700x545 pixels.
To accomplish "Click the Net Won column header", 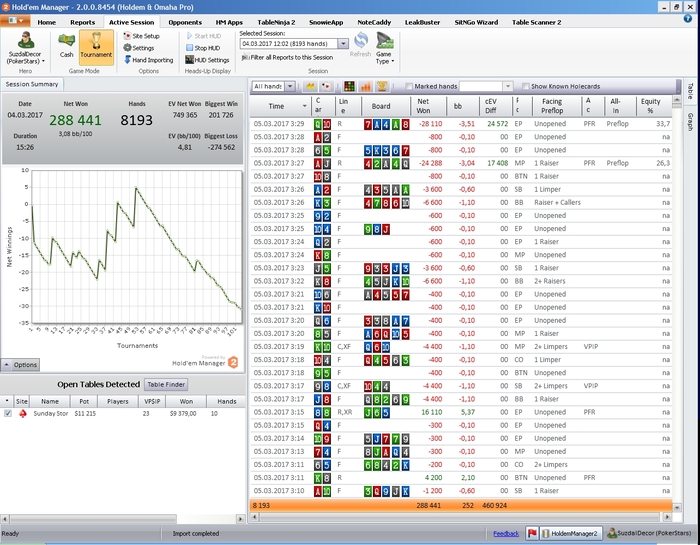I will 428,106.
